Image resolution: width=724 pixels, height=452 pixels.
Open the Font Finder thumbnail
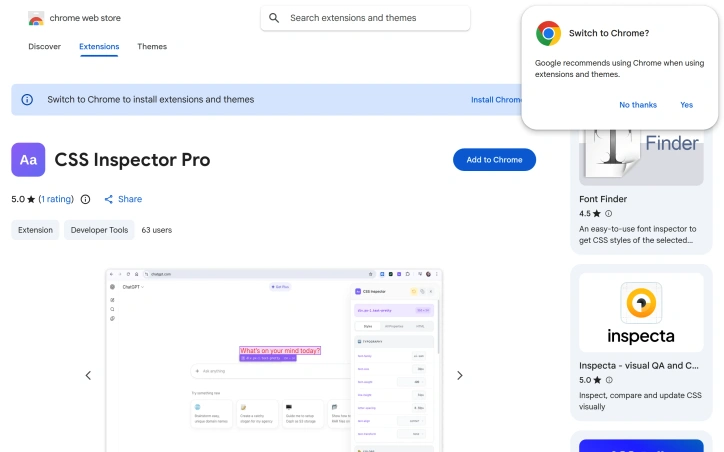pos(641,157)
